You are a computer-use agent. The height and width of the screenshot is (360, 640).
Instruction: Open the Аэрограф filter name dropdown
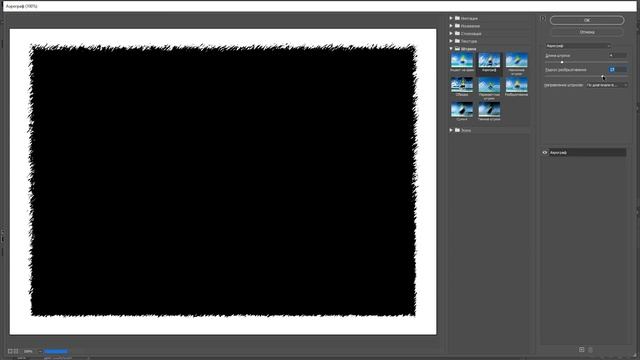point(578,46)
